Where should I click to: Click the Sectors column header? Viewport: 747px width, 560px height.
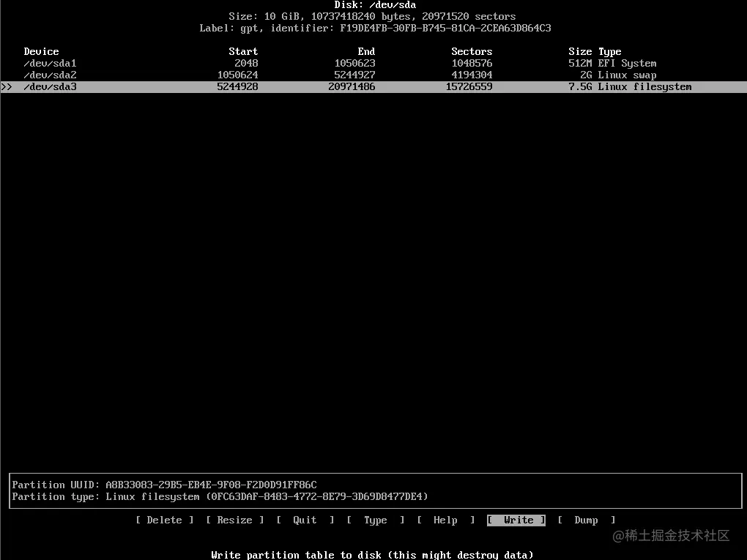[472, 51]
